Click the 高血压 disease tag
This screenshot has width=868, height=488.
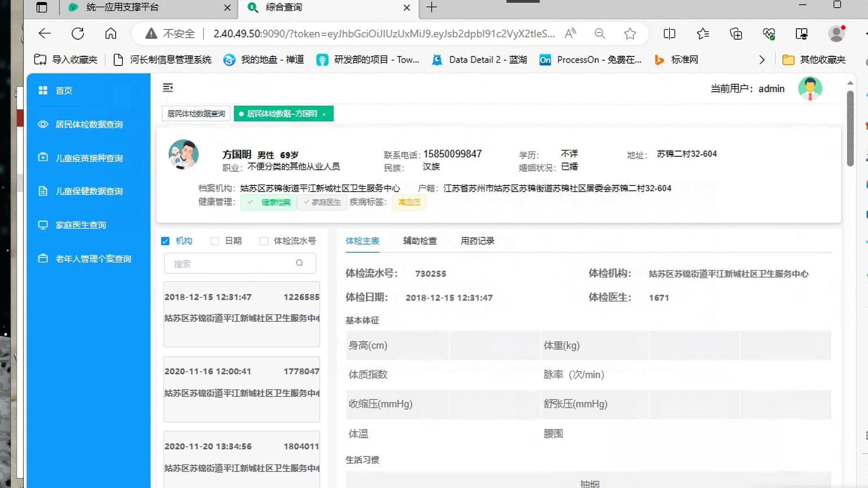click(x=409, y=202)
